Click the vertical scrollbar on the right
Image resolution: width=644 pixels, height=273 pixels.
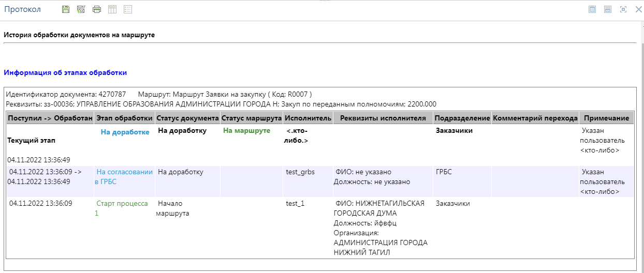pos(641,155)
